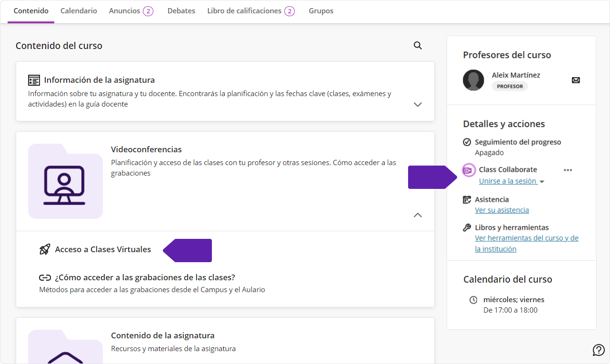Open Ver herramientas del curso link
The image size is (610, 364).
tap(526, 238)
